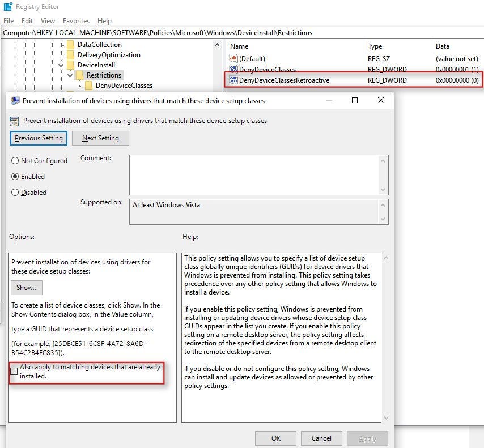This screenshot has width=484, height=448.
Task: Click the greyed Apply button
Action: coord(367,438)
